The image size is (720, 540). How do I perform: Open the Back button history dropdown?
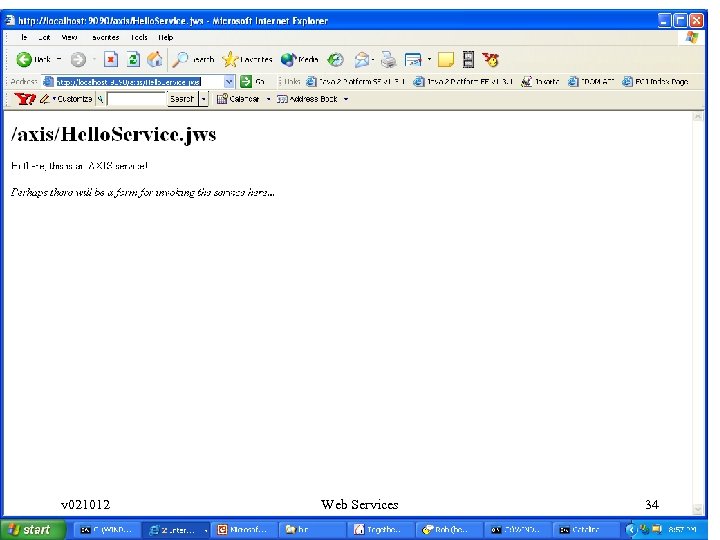[59, 59]
